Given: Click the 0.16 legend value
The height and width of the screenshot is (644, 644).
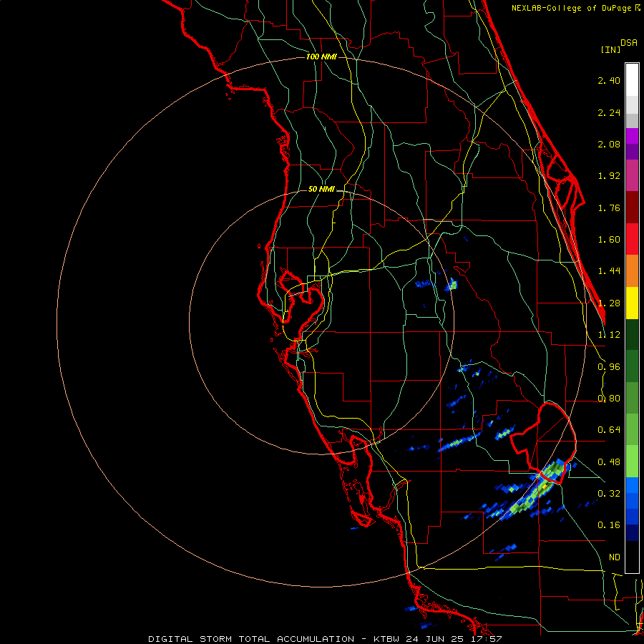Looking at the screenshot, I should pos(609,525).
